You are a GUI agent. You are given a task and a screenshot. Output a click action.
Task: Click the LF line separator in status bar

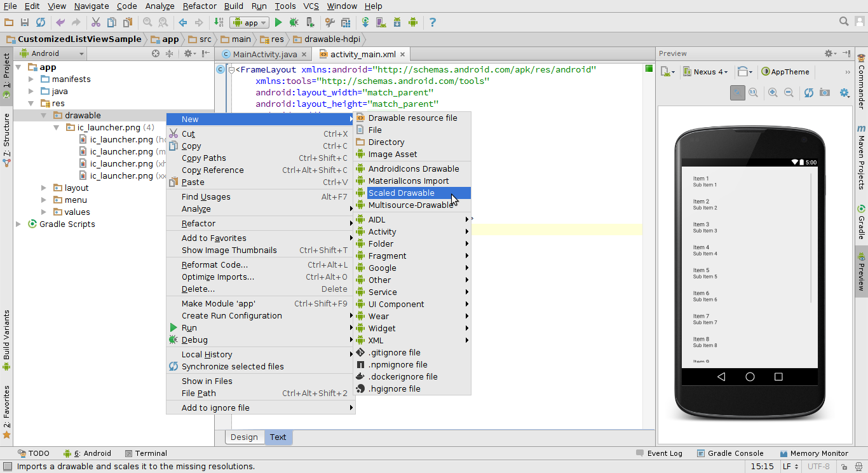coord(790,467)
